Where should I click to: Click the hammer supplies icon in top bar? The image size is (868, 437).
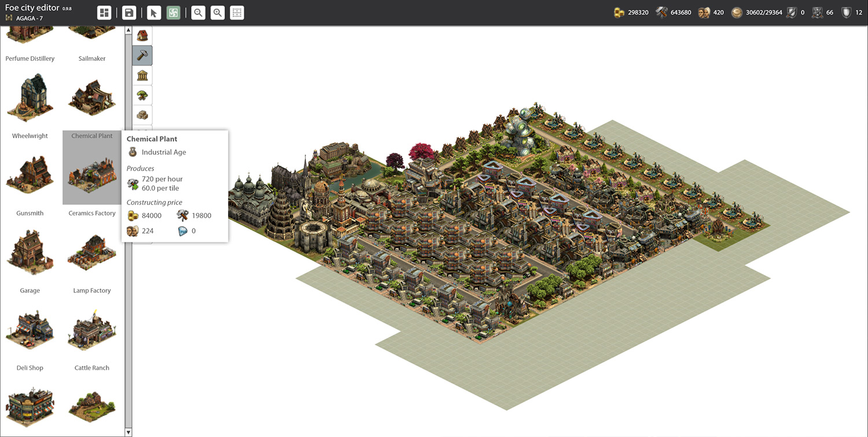click(662, 12)
